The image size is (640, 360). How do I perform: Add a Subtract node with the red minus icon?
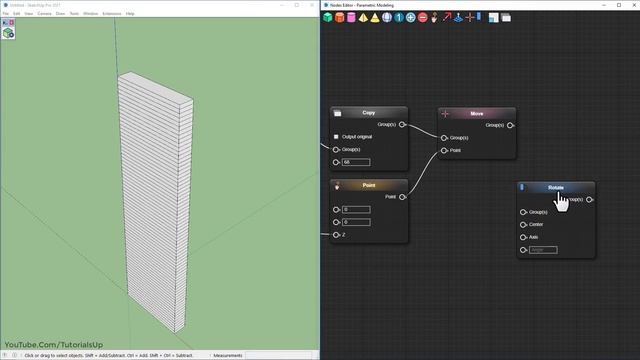422,18
